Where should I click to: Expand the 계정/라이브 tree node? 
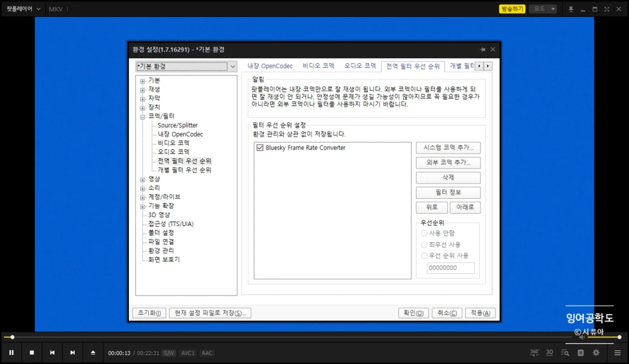[x=143, y=197]
